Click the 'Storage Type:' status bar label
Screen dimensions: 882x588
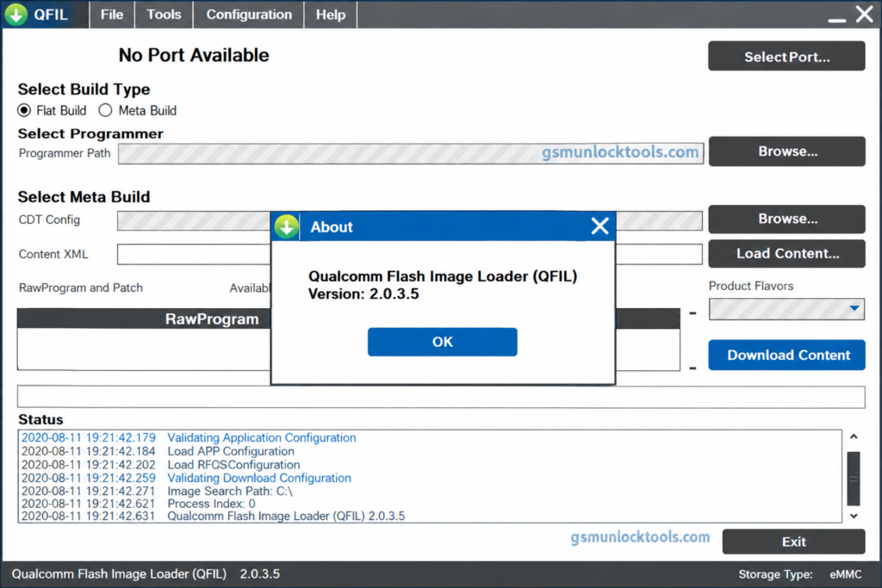coord(775,574)
